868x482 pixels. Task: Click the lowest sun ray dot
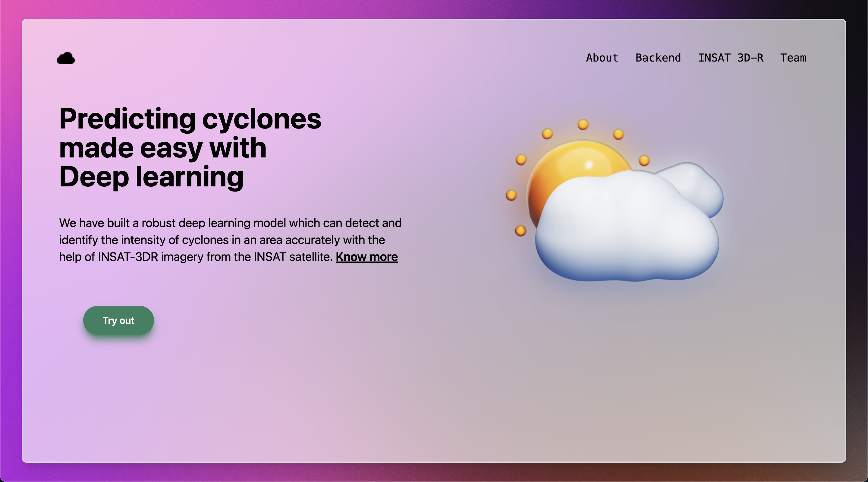pos(520,231)
